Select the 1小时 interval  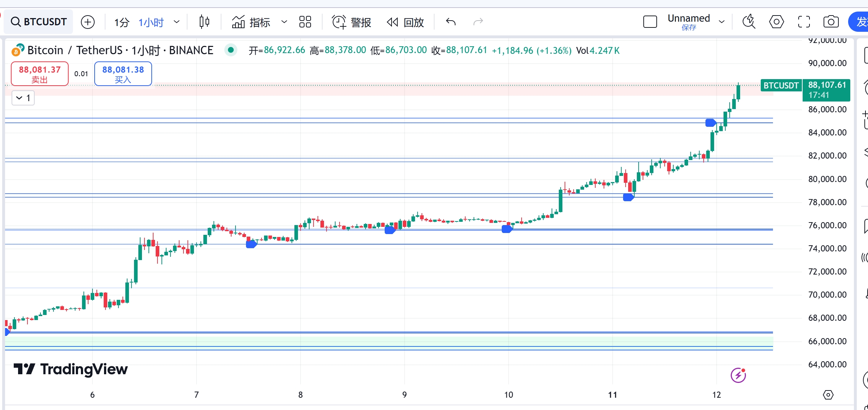151,22
